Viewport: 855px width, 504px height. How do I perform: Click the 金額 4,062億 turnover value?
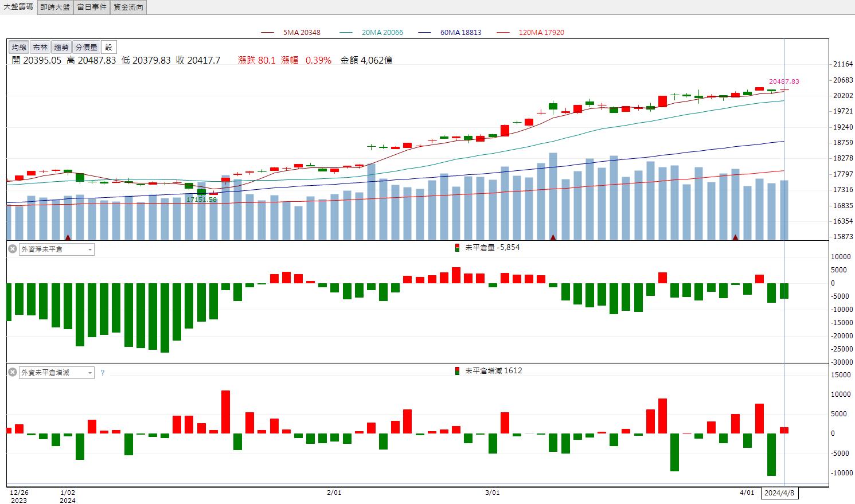click(367, 60)
